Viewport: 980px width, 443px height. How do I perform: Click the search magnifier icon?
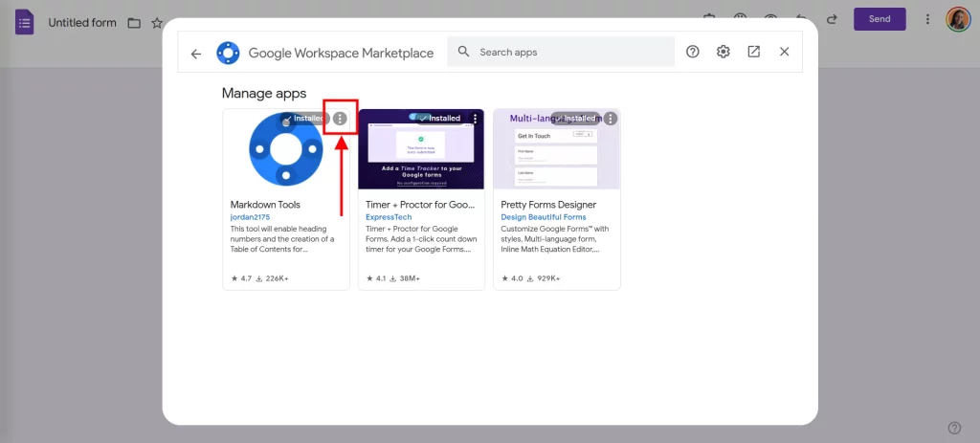coord(463,52)
